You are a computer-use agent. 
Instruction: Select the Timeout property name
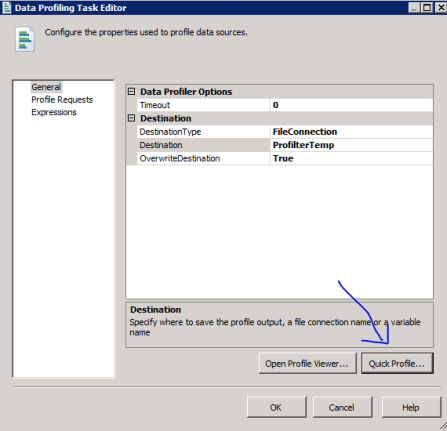203,105
